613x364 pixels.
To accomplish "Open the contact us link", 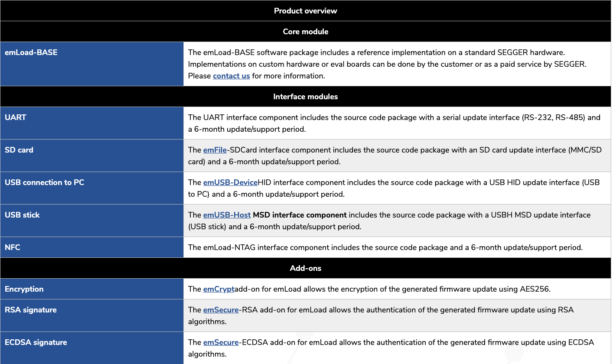I will pyautogui.click(x=231, y=76).
